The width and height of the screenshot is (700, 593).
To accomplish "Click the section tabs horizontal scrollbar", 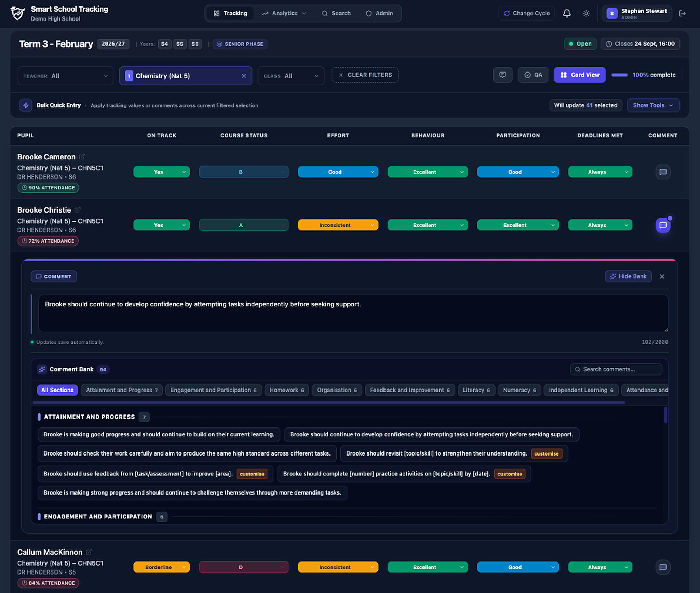I will tap(329, 403).
